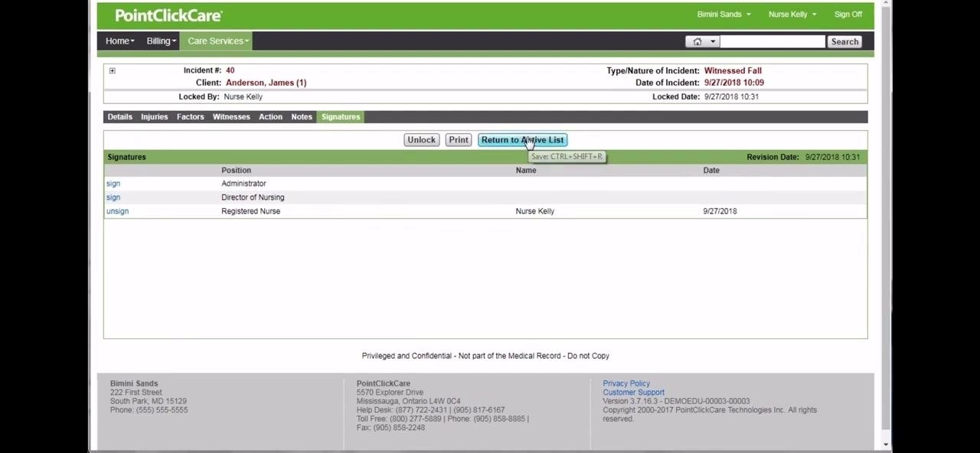This screenshot has height=453, width=980.
Task: Click the Date of Incident value
Action: click(x=733, y=83)
